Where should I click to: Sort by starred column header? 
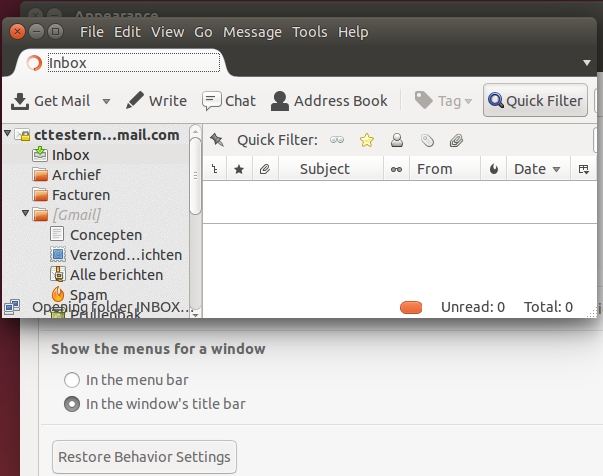point(239,169)
